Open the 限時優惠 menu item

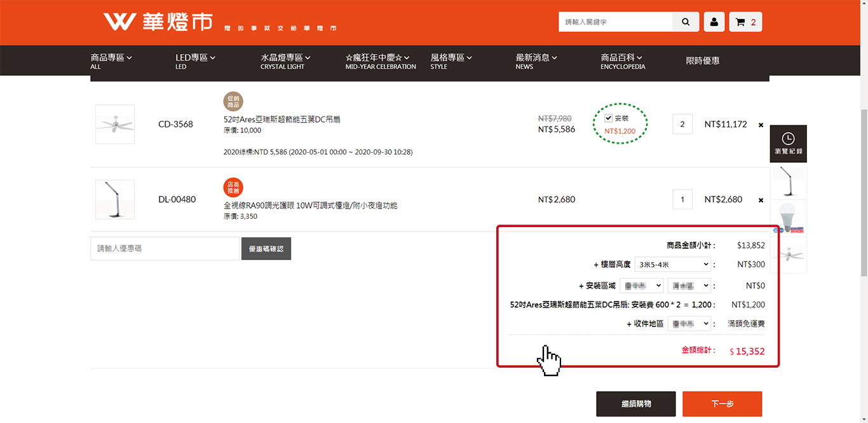click(703, 61)
